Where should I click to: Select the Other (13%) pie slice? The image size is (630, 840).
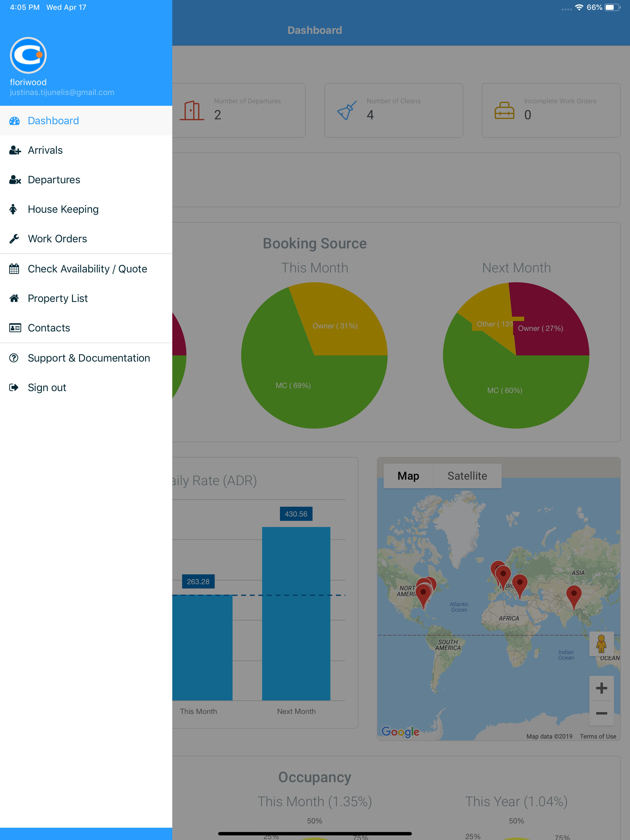pyautogui.click(x=495, y=324)
